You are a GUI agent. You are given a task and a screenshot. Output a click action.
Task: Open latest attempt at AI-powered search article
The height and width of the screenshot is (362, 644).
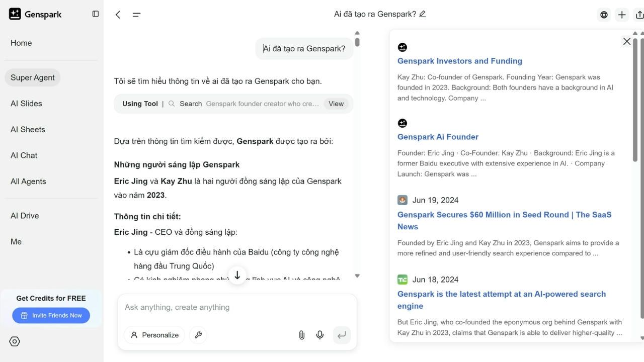click(502, 300)
